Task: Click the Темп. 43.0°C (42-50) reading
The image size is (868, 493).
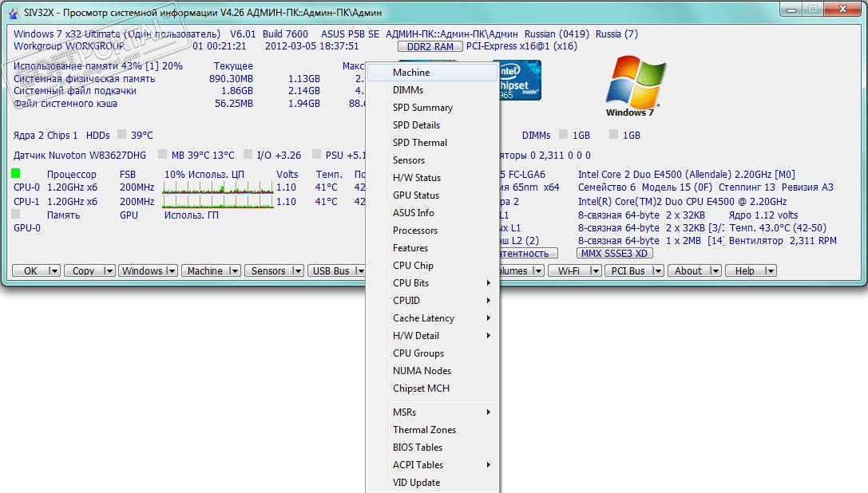Action: point(778,228)
